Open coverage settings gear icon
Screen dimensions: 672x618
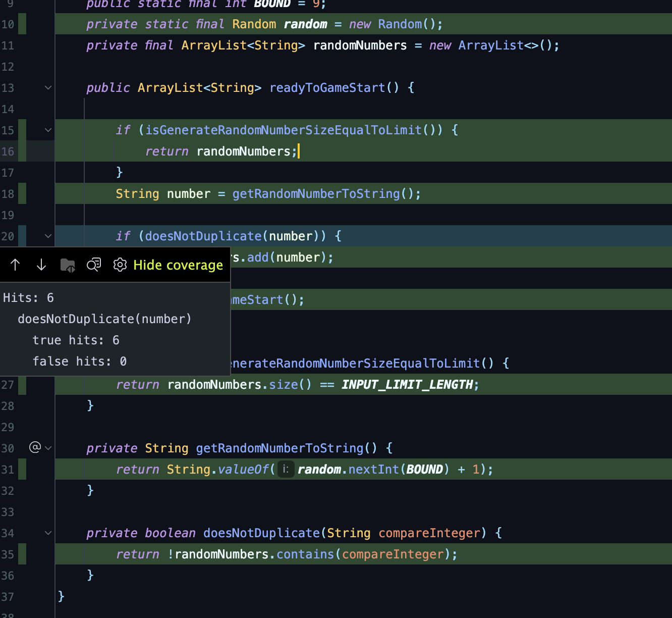pos(120,265)
